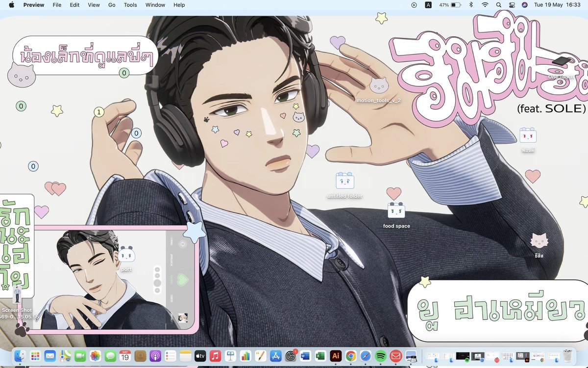588x368 pixels.
Task: Open the Window menu
Action: coord(155,5)
